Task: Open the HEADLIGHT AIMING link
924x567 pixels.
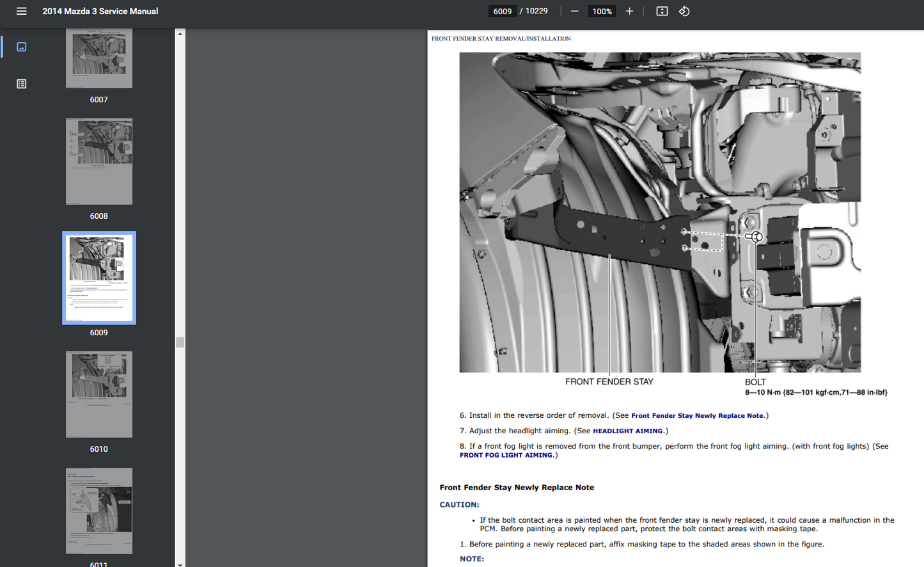Action: pyautogui.click(x=628, y=431)
